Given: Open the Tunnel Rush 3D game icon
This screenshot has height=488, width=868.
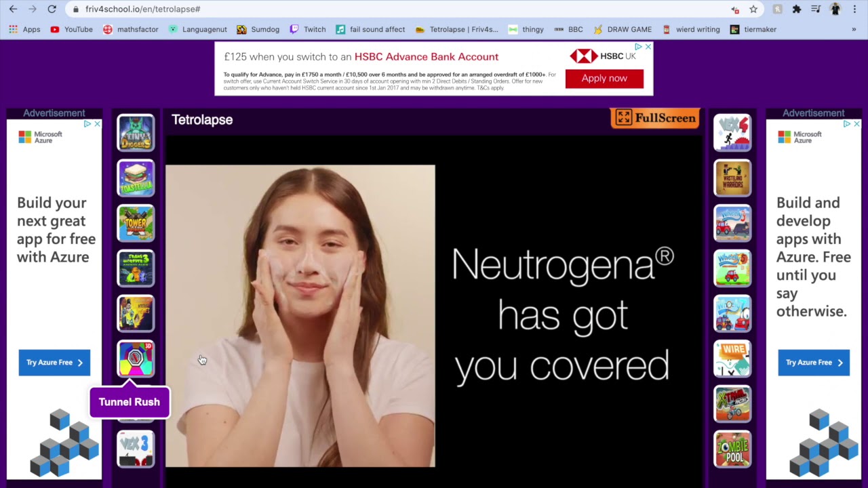Looking at the screenshot, I should (136, 359).
